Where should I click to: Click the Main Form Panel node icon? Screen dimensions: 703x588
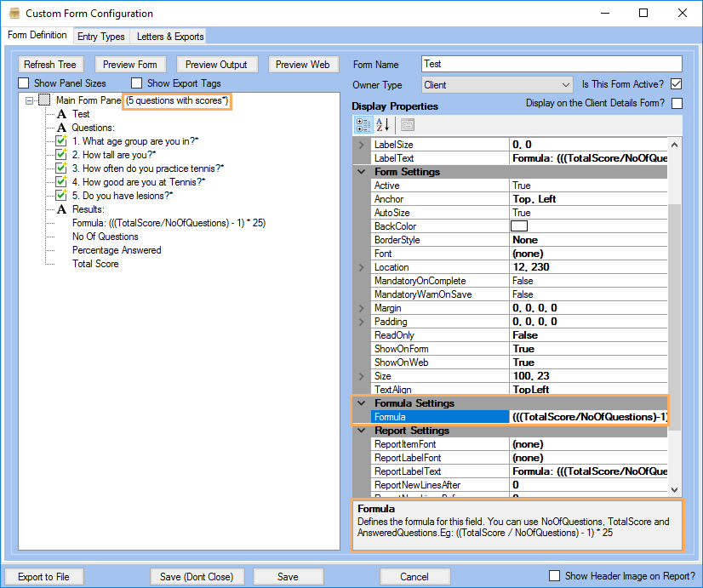click(44, 100)
